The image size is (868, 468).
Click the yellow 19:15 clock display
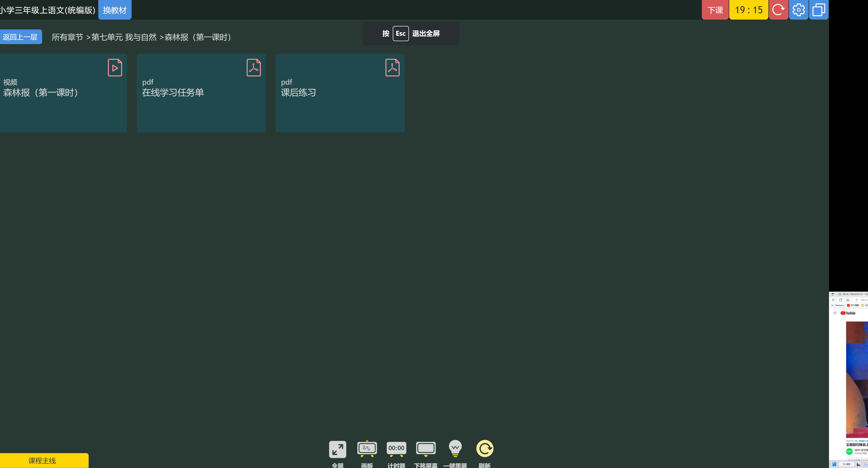click(749, 10)
